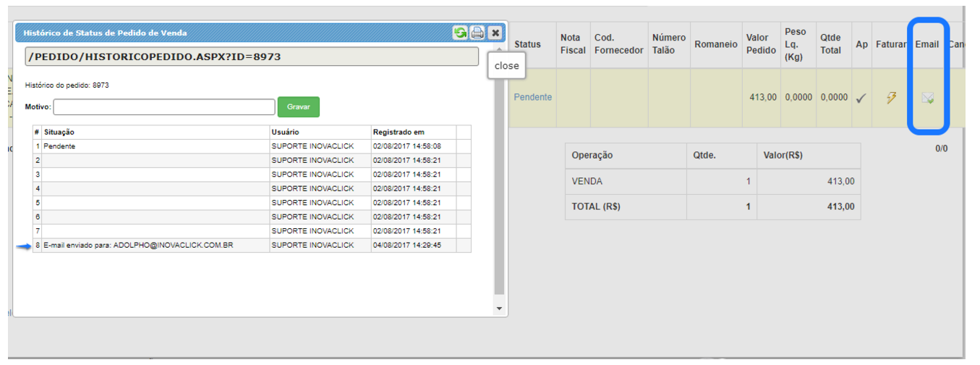Click the HISTORICOPEDIDO.ASPX URL bar in the dialog
The image size is (980, 365).
pos(252,56)
